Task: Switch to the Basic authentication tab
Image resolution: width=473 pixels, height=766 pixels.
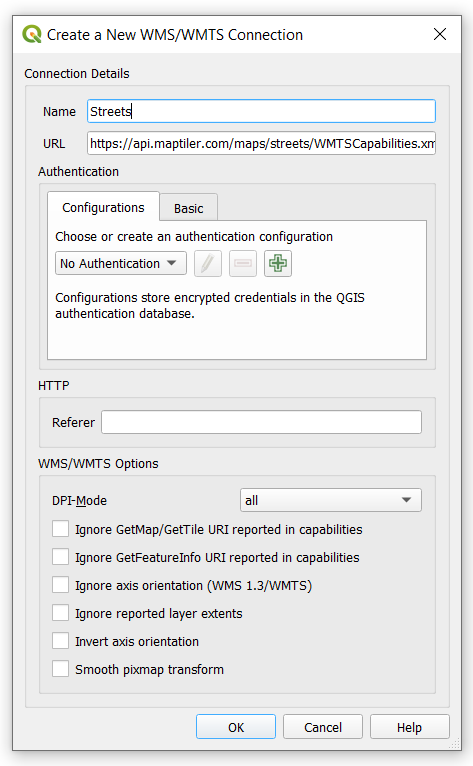Action: click(x=189, y=208)
